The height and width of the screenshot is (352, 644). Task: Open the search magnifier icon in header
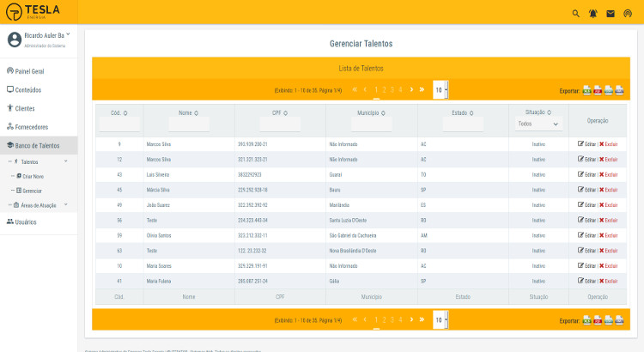click(576, 14)
